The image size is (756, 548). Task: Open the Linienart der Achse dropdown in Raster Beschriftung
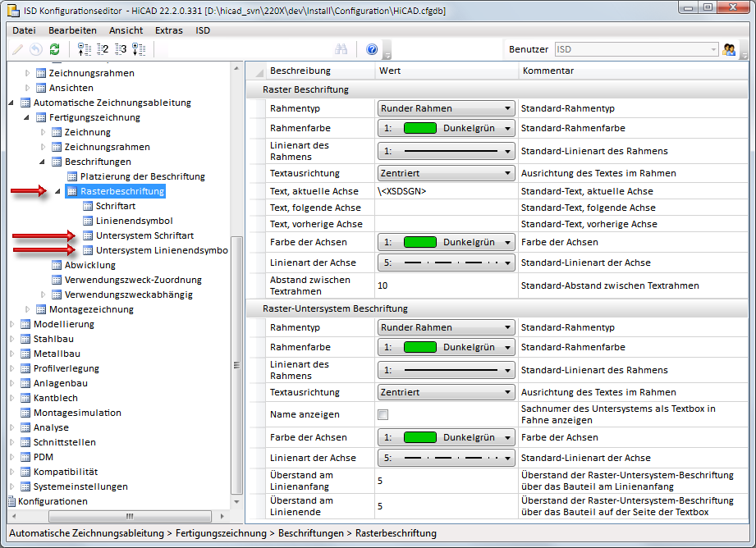click(446, 263)
